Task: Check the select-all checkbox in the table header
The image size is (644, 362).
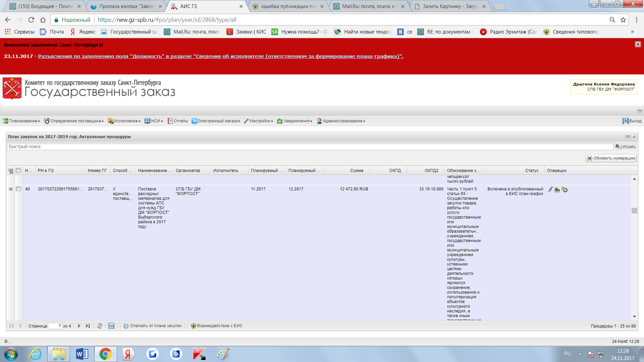Action: (x=18, y=170)
